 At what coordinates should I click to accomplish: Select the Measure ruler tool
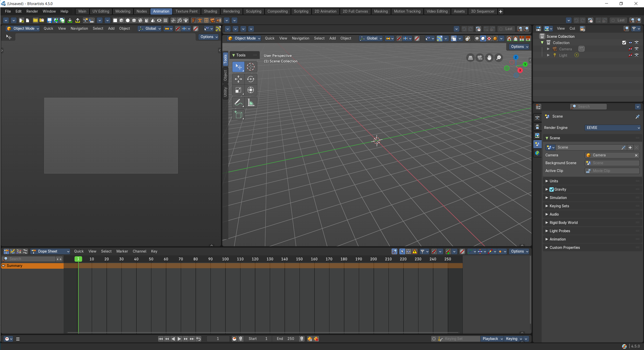(x=250, y=102)
